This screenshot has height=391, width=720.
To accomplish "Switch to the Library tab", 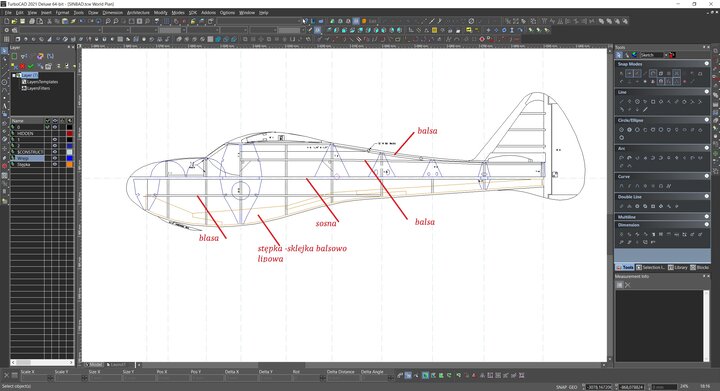I will tap(678, 267).
